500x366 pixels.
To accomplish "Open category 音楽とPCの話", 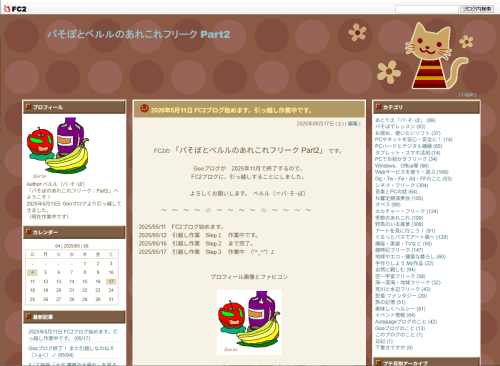I will (x=396, y=192).
